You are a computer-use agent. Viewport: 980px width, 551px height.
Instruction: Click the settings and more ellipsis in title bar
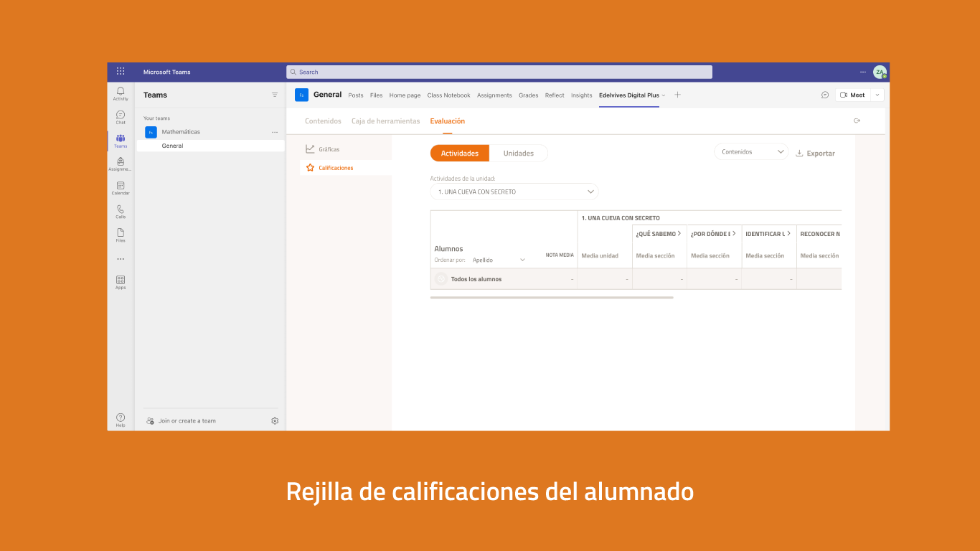[x=863, y=72]
